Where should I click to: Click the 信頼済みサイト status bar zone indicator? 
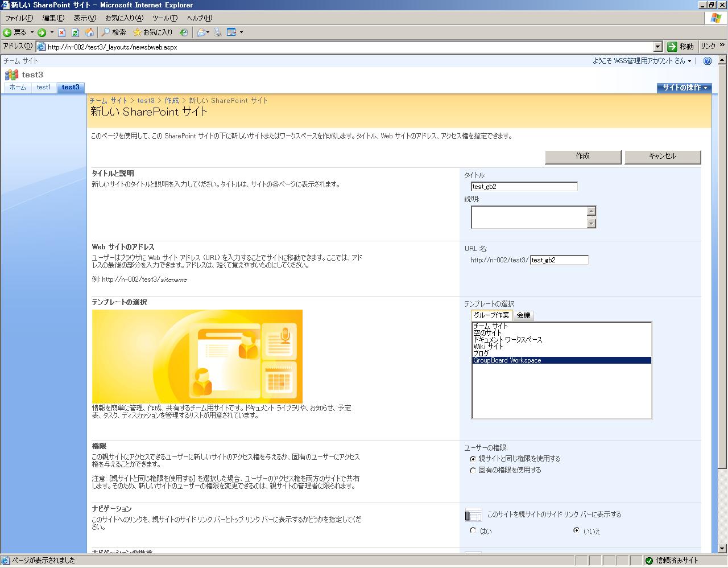(x=672, y=561)
